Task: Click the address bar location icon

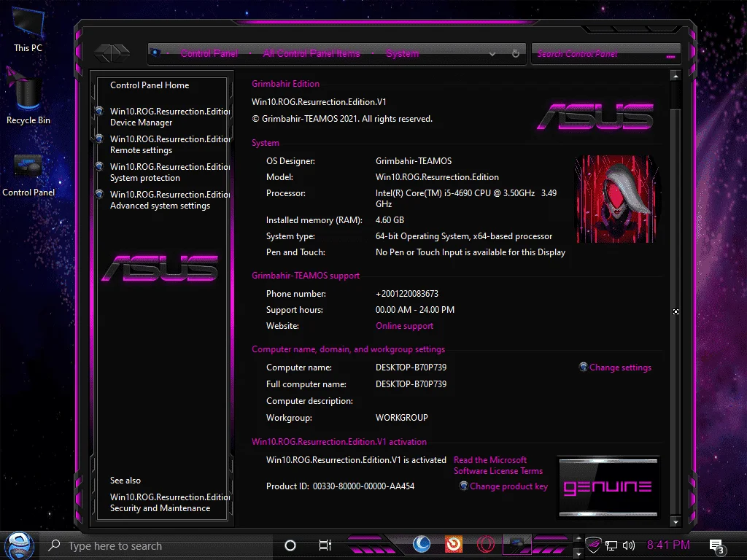Action: [x=156, y=52]
